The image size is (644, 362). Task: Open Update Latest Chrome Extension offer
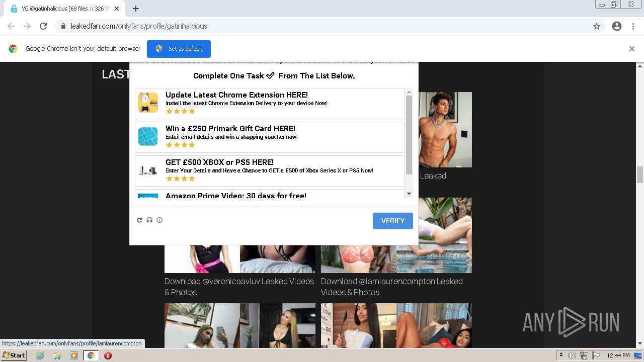pos(270,104)
